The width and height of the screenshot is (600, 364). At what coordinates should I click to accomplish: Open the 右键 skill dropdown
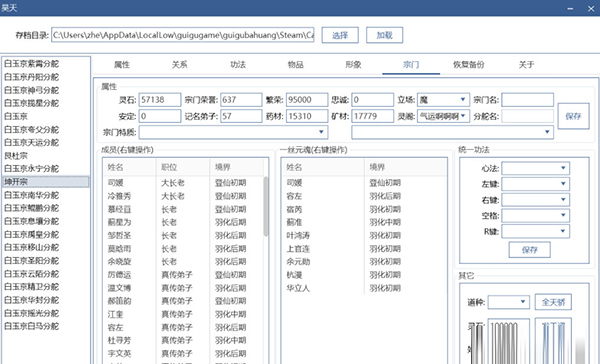[535, 200]
